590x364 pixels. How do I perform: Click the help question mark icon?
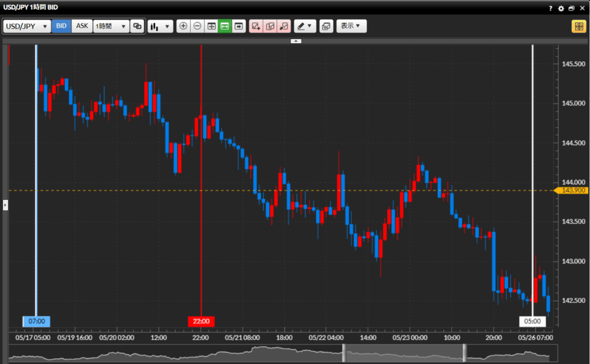coord(550,9)
